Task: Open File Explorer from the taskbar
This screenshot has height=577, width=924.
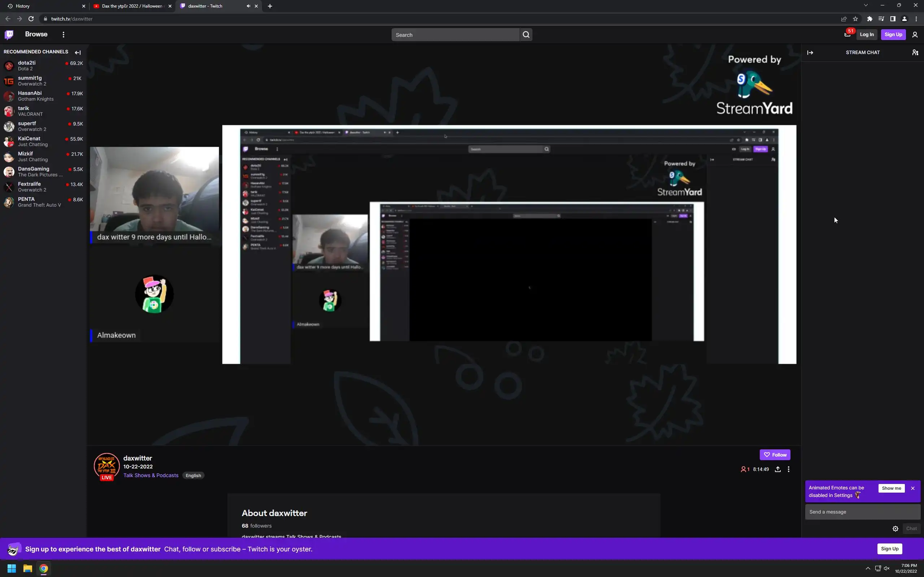Action: tap(27, 568)
